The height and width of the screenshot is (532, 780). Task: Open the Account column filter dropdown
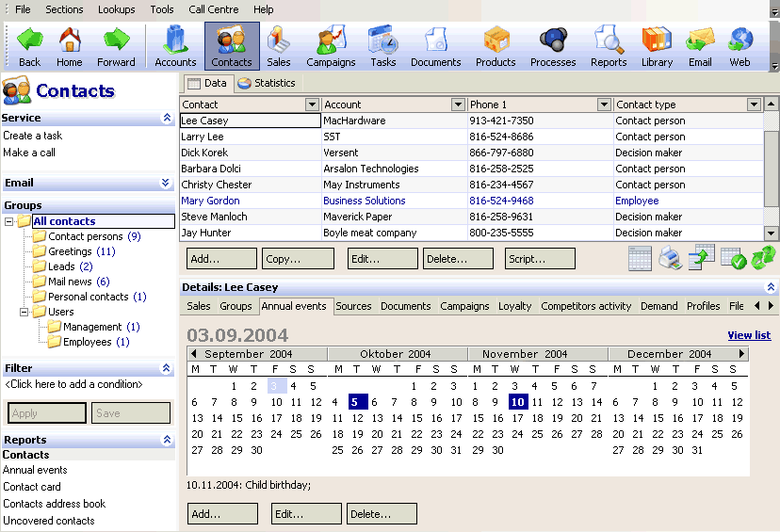(458, 105)
